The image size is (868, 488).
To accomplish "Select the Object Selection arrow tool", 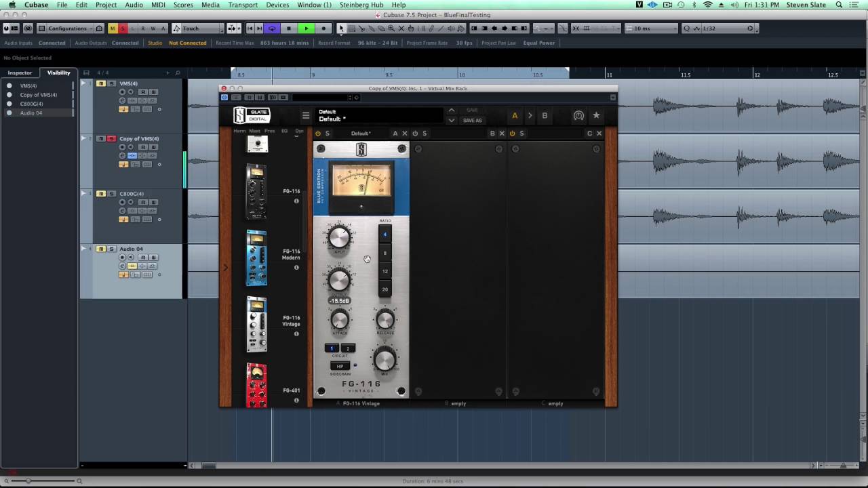I will [x=342, y=28].
